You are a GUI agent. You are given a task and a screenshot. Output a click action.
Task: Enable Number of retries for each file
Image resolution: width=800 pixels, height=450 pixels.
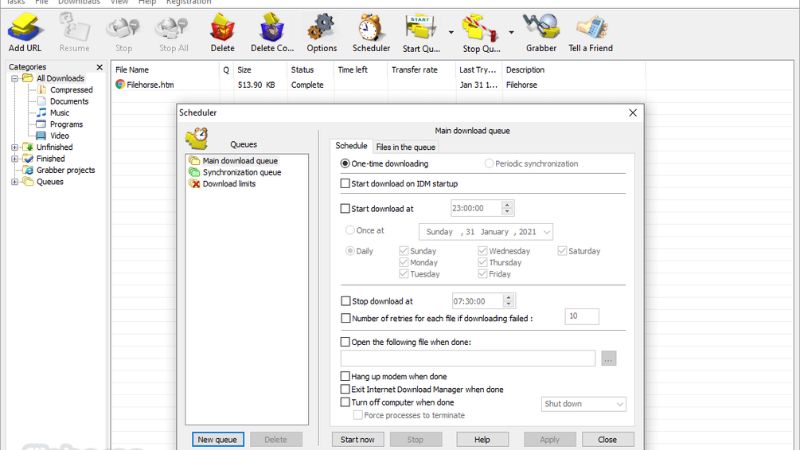(345, 318)
